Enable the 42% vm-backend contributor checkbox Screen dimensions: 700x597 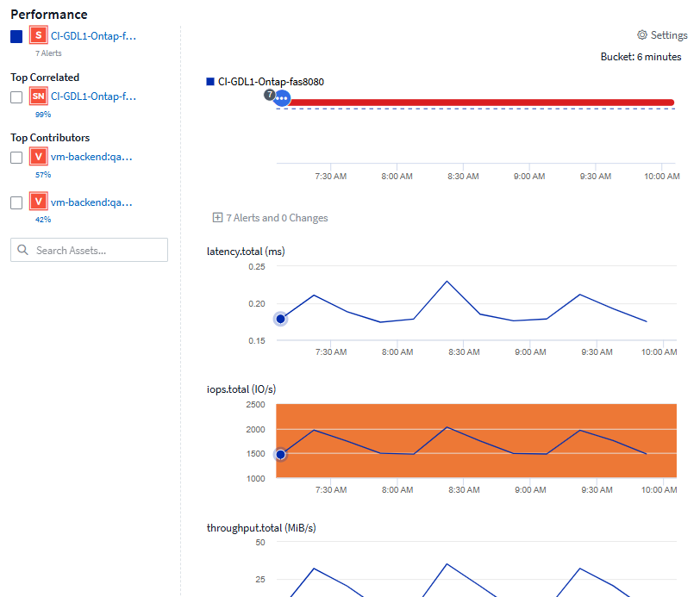click(16, 202)
